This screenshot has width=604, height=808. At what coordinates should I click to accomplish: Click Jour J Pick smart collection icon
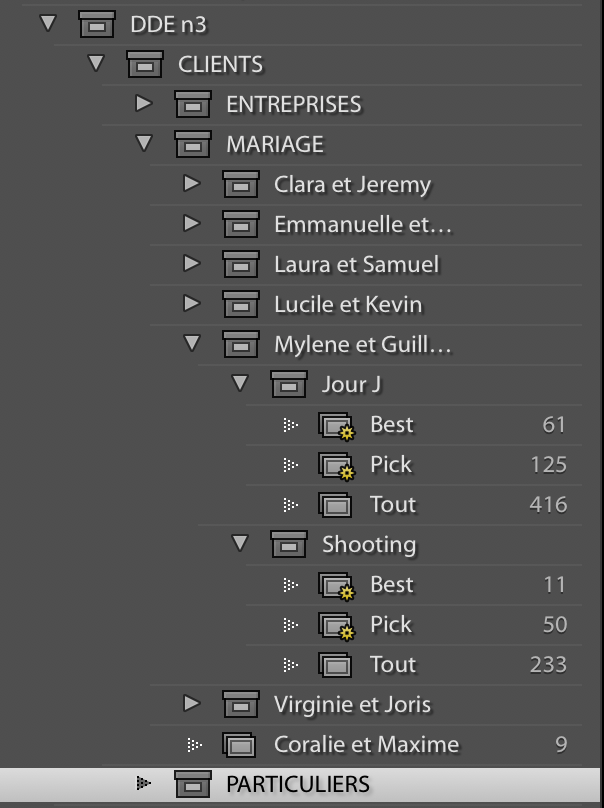click(x=337, y=466)
